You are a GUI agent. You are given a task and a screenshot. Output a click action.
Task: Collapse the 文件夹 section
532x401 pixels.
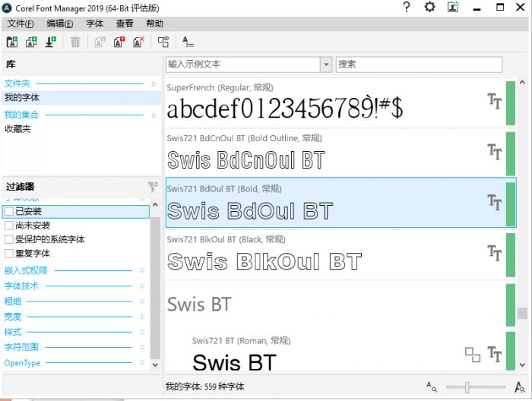[x=153, y=84]
